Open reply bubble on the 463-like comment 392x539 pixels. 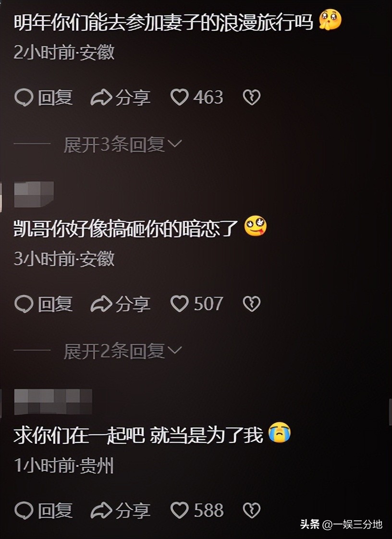(x=44, y=98)
